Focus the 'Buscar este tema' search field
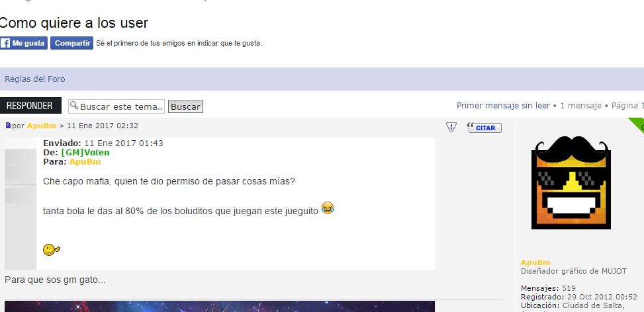The height and width of the screenshot is (312, 644). [120, 106]
